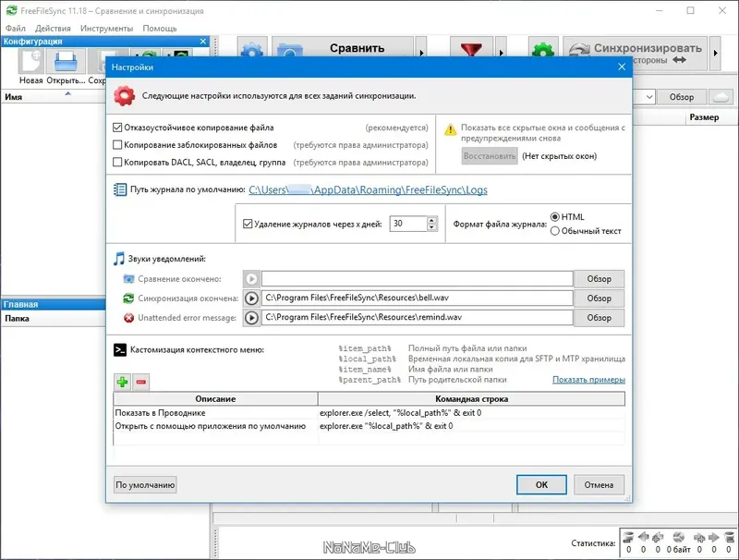This screenshot has height=560, width=739.
Task: Click the right arrow statistics icon
Action: click(713, 537)
